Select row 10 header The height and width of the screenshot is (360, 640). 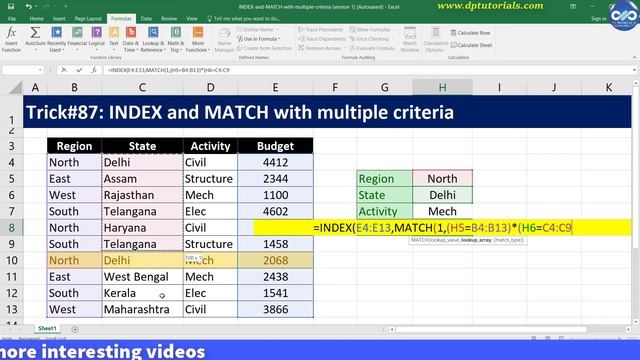tap(11, 260)
